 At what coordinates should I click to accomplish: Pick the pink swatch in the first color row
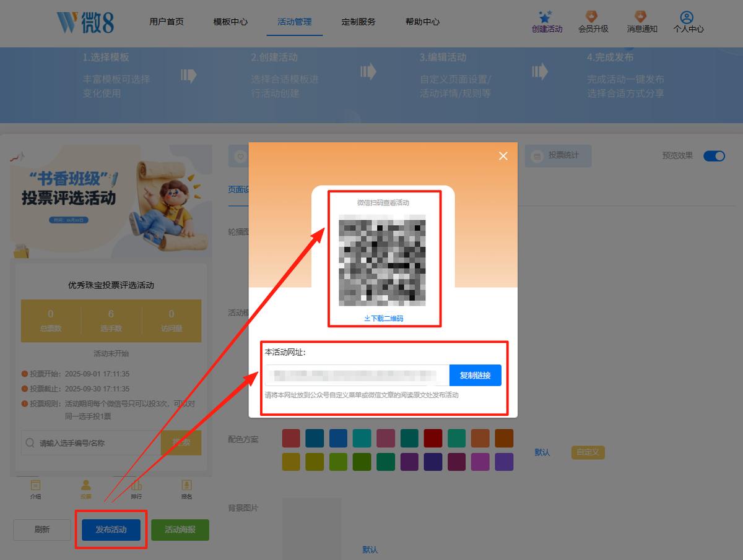click(x=386, y=438)
